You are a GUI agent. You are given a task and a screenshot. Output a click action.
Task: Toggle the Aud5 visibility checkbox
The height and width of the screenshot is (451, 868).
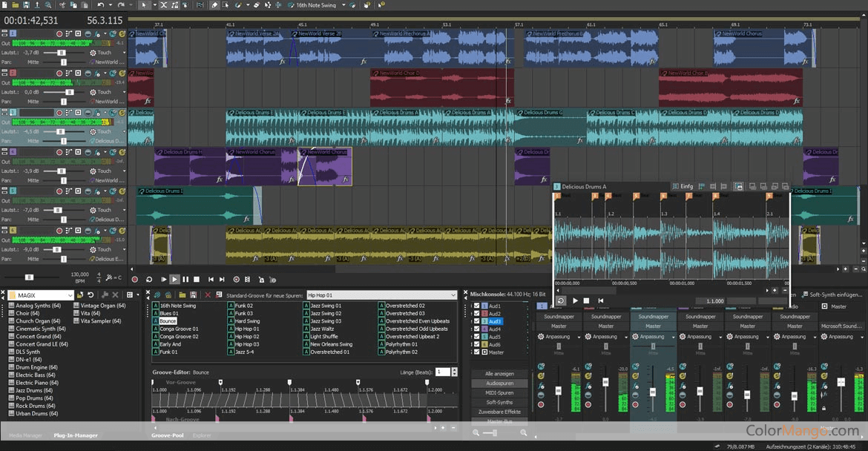coord(476,337)
